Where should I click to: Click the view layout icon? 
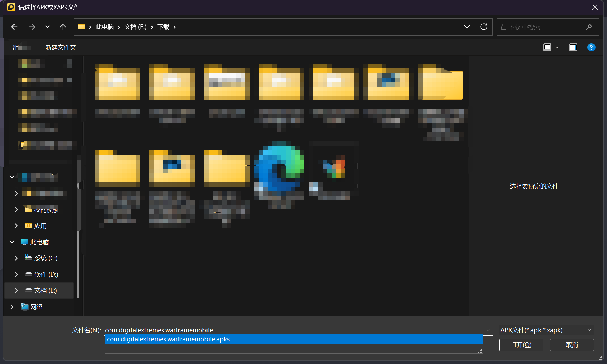click(x=547, y=47)
